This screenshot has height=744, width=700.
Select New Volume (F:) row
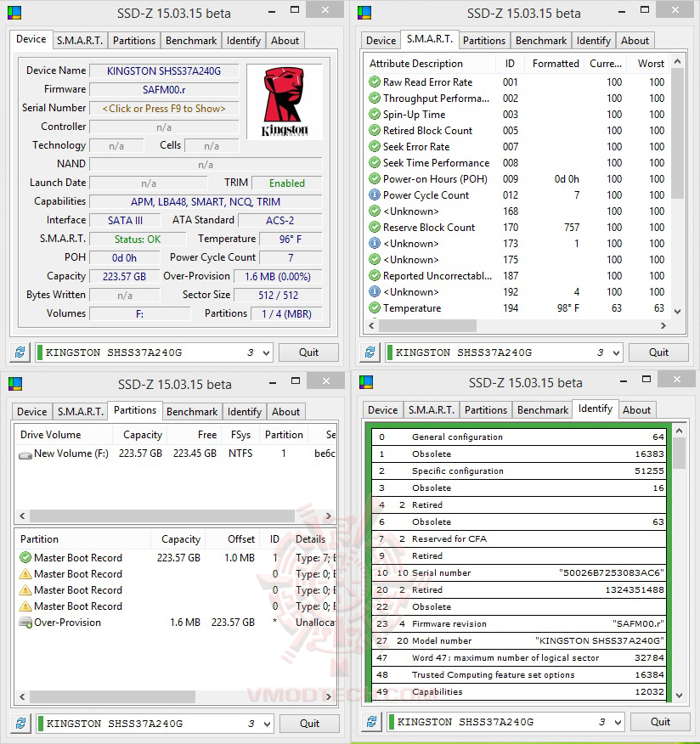point(176,454)
